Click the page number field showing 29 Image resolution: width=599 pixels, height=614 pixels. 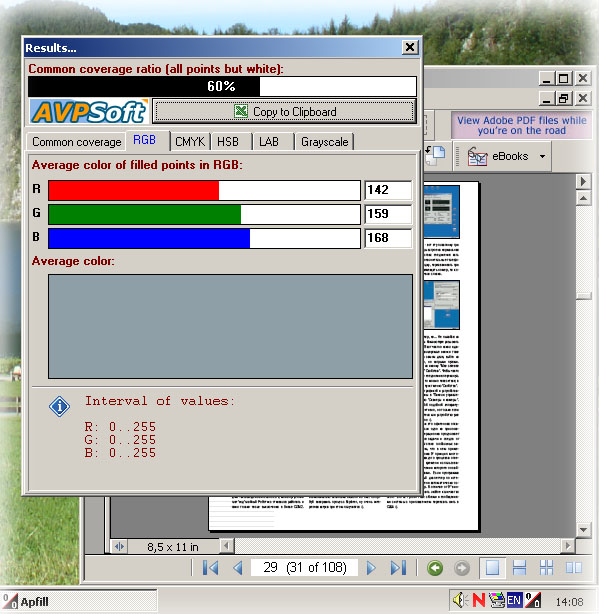304,567
